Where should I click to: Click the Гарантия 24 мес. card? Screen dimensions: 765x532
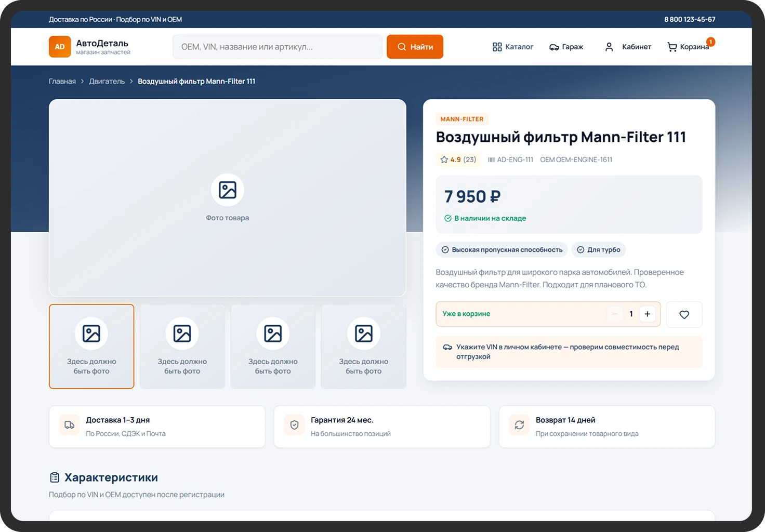[x=382, y=427]
